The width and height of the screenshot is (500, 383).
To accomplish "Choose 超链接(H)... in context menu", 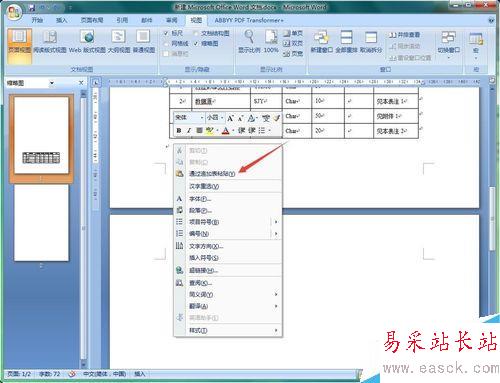I will tap(228, 270).
